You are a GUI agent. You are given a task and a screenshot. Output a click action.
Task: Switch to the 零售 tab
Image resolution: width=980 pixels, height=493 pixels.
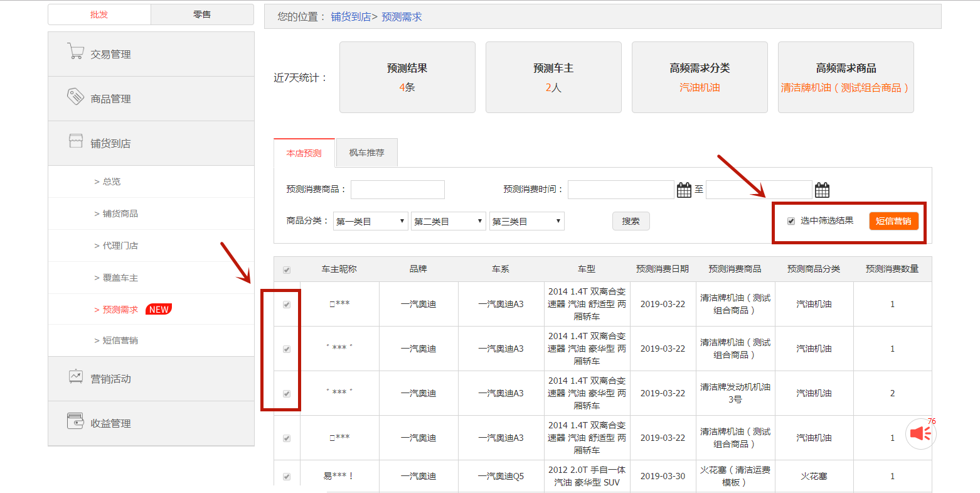tap(202, 14)
